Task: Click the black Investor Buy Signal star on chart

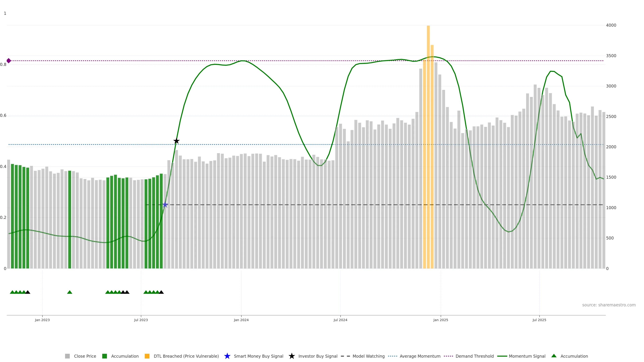Action: (x=176, y=141)
